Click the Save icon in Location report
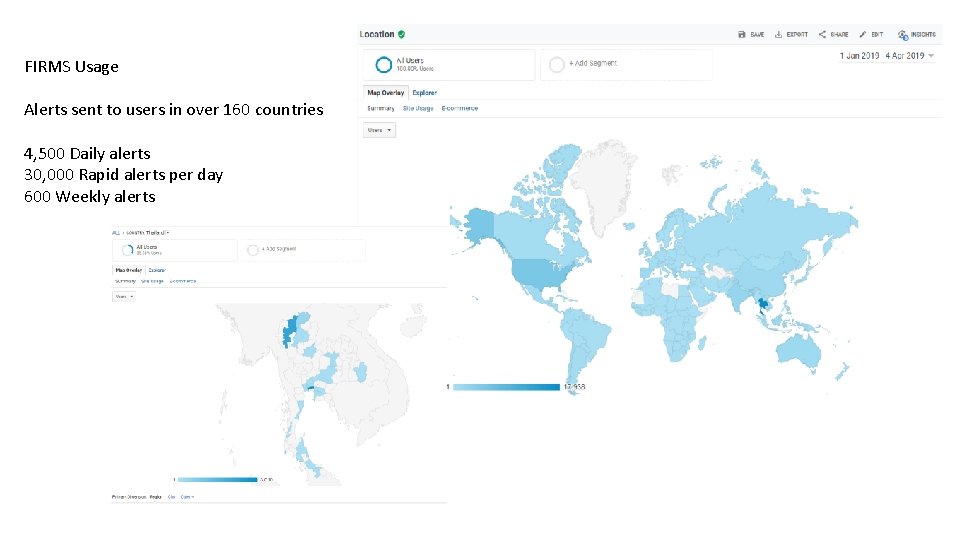Viewport: 960px width, 540px height. click(x=741, y=34)
